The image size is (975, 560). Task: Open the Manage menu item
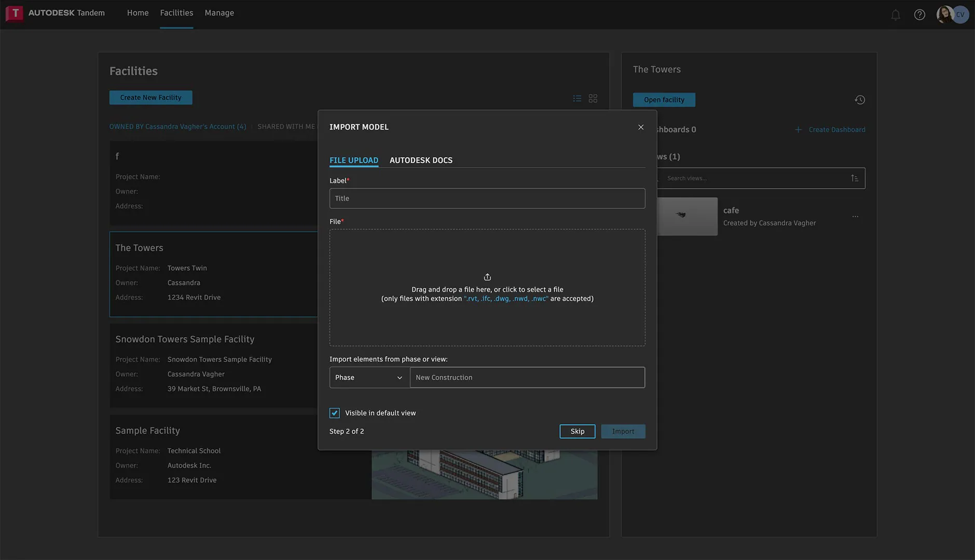219,13
